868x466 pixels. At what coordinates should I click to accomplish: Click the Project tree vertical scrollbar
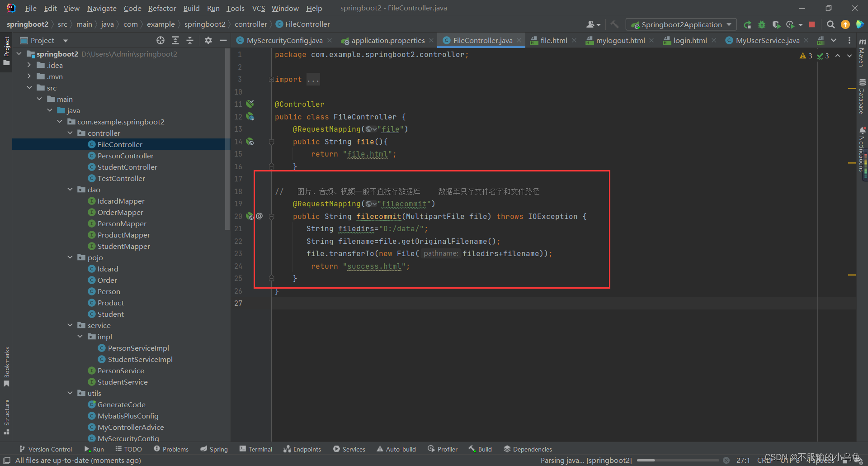[x=227, y=140]
